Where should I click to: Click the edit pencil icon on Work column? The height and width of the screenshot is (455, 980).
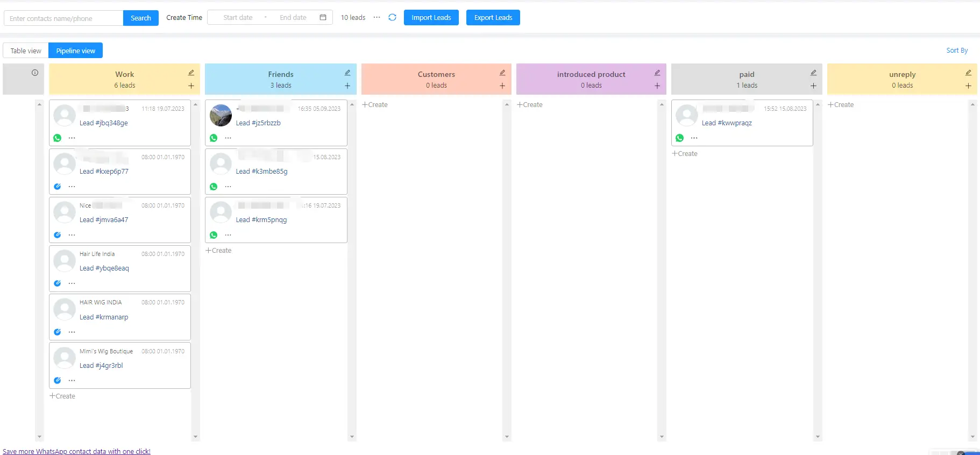pyautogui.click(x=191, y=73)
